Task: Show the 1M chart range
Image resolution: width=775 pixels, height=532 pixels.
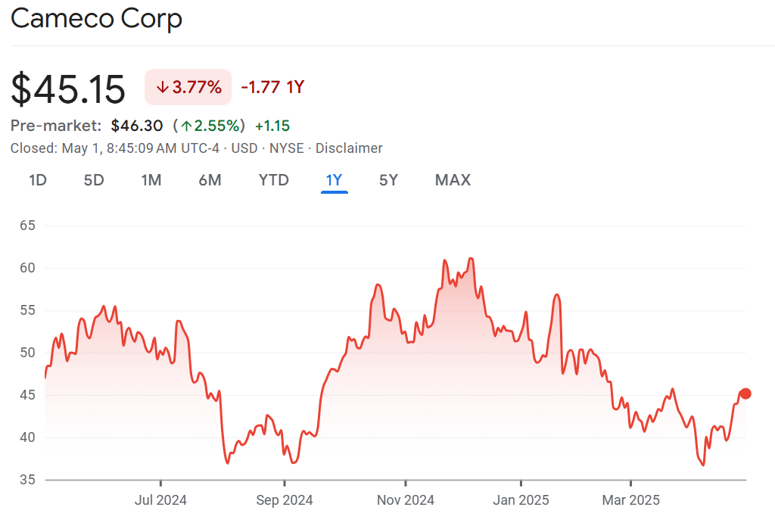Action: [x=151, y=180]
